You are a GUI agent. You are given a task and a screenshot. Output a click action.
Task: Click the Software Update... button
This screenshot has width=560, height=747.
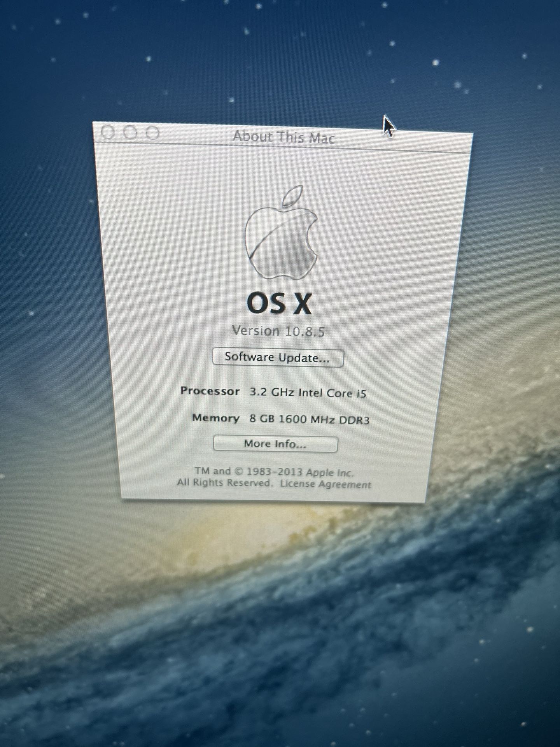click(278, 358)
